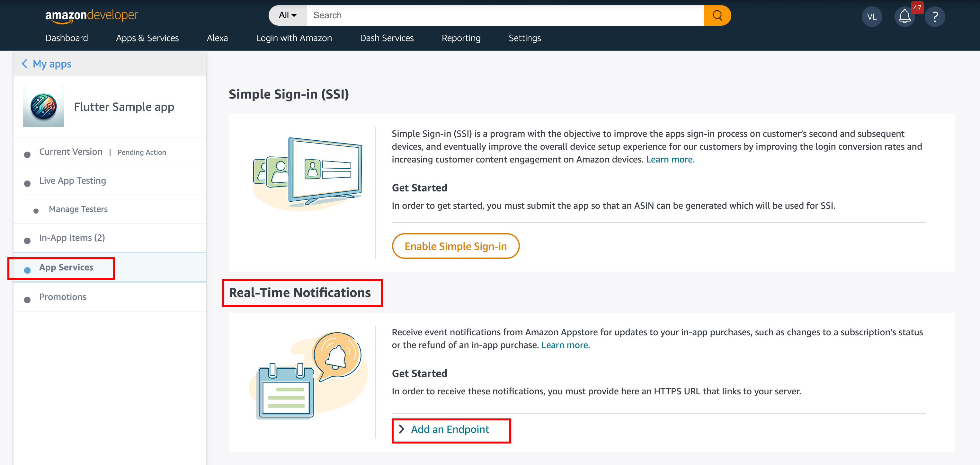
Task: Click Learn more link for Simple Sign-in
Action: tap(670, 160)
